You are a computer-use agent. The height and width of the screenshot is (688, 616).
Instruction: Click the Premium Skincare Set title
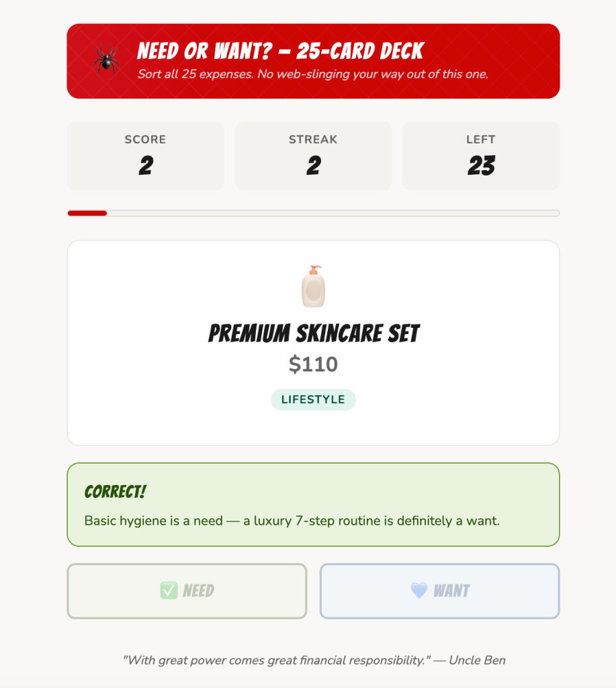pos(314,333)
